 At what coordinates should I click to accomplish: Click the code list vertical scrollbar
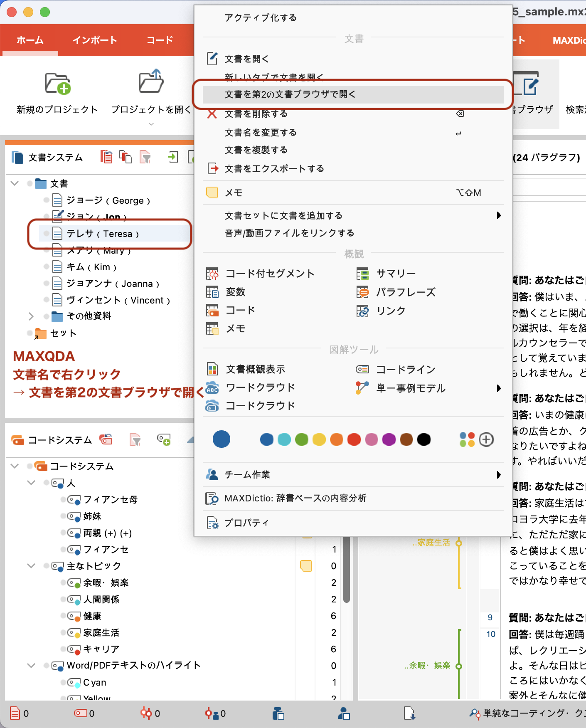347,570
